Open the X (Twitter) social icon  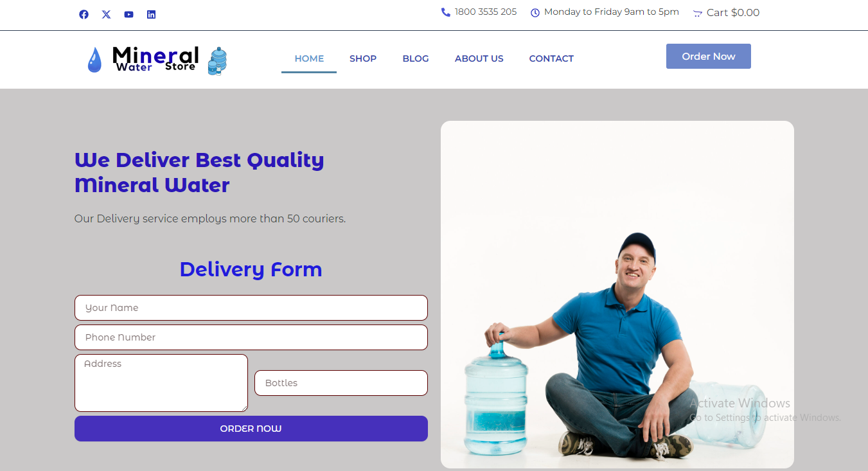106,14
